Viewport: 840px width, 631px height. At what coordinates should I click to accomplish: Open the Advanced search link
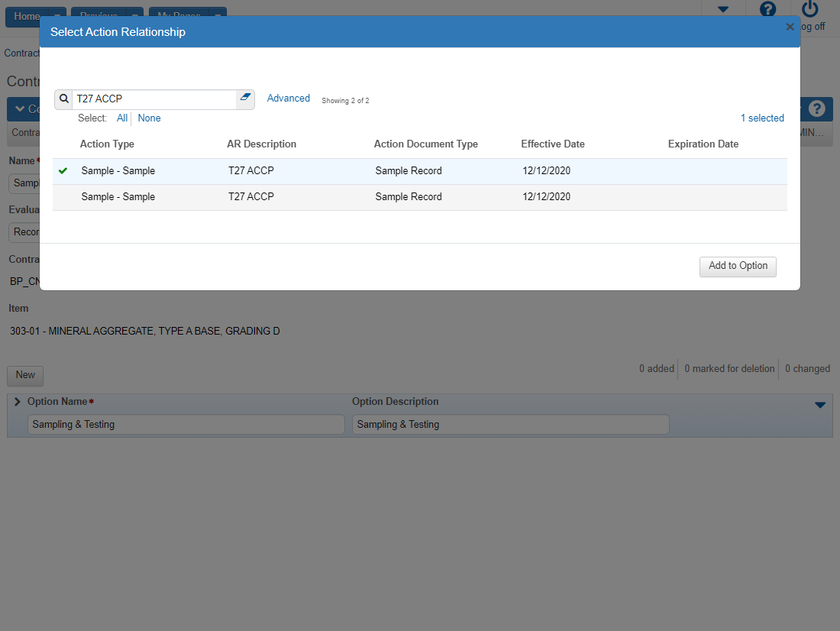(288, 99)
